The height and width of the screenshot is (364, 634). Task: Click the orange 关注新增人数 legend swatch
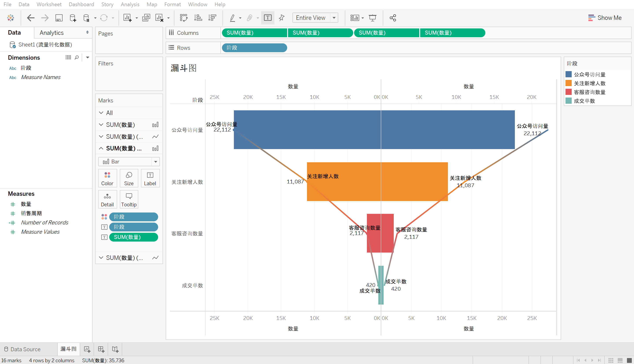(x=569, y=83)
